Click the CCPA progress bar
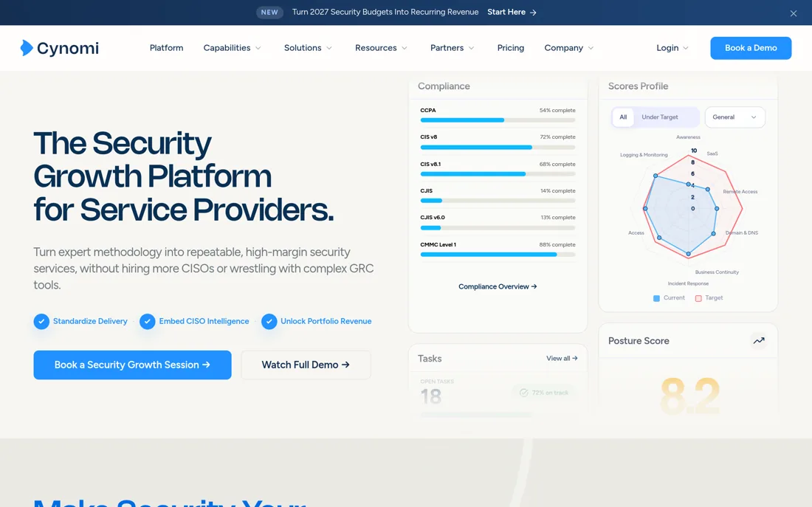The height and width of the screenshot is (507, 812). click(498, 120)
